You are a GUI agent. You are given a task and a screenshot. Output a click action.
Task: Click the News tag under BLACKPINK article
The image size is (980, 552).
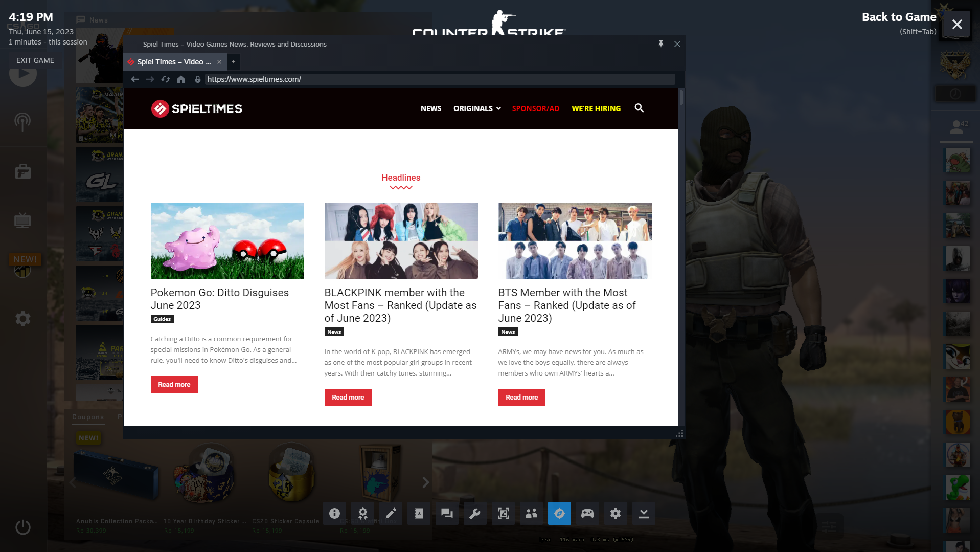pyautogui.click(x=334, y=332)
